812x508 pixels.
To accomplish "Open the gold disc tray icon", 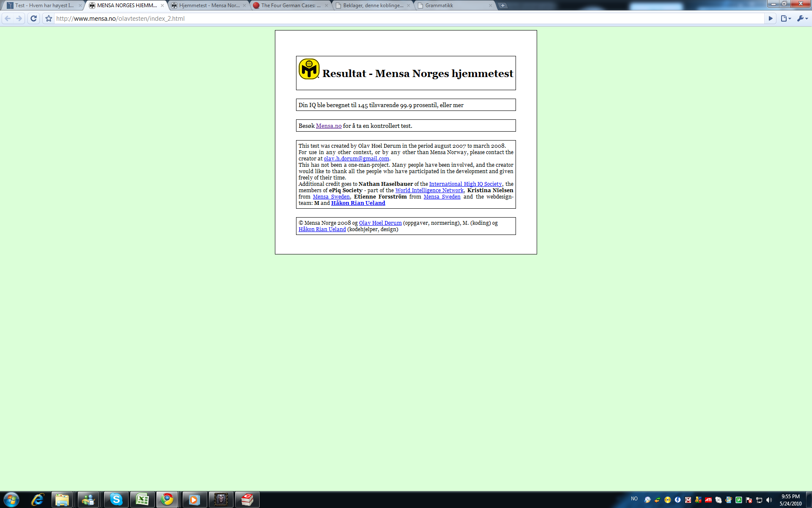I will (x=667, y=500).
